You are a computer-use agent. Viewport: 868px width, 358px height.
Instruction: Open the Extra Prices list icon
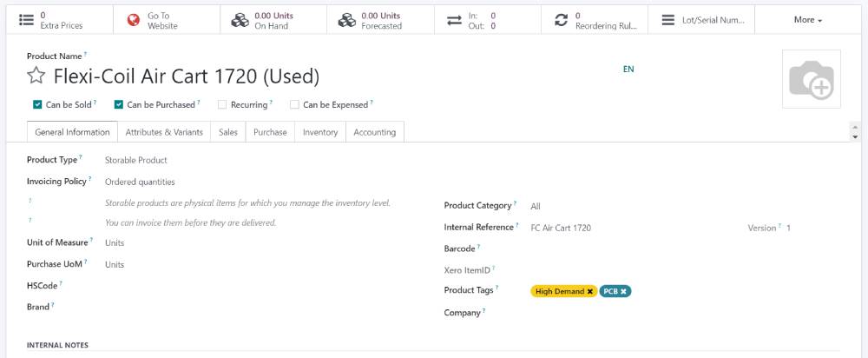pos(26,20)
